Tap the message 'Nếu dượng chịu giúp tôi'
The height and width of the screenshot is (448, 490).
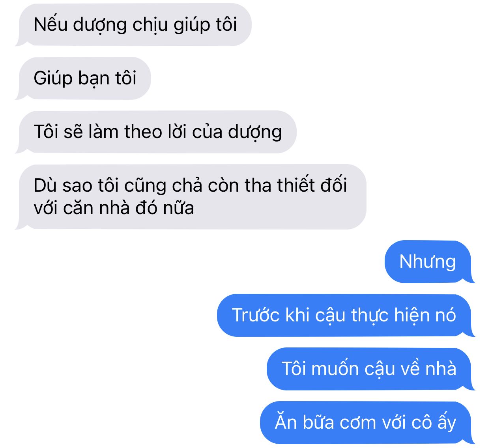coord(133,25)
